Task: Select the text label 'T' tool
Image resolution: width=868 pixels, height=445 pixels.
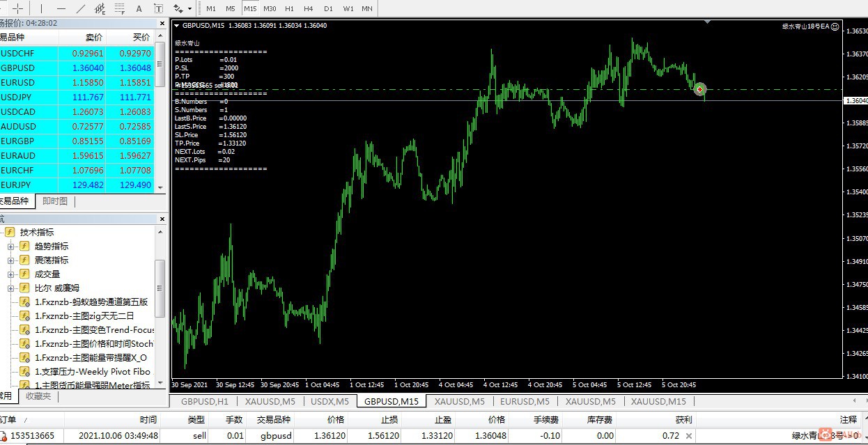Action: [x=159, y=8]
